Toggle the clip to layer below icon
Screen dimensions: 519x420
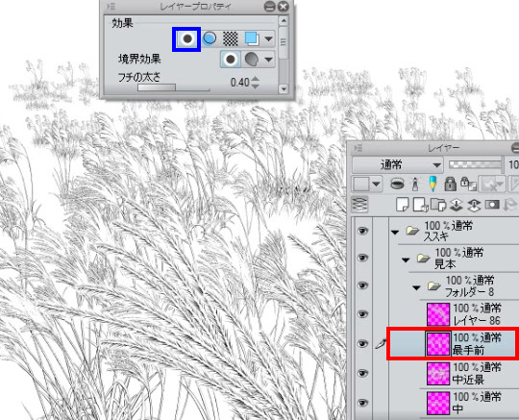397,184
